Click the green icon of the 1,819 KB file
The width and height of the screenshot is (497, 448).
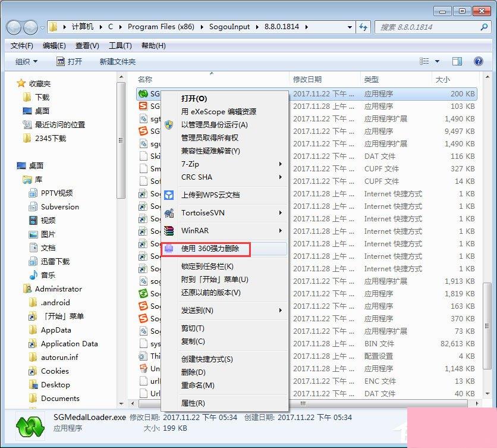143,293
